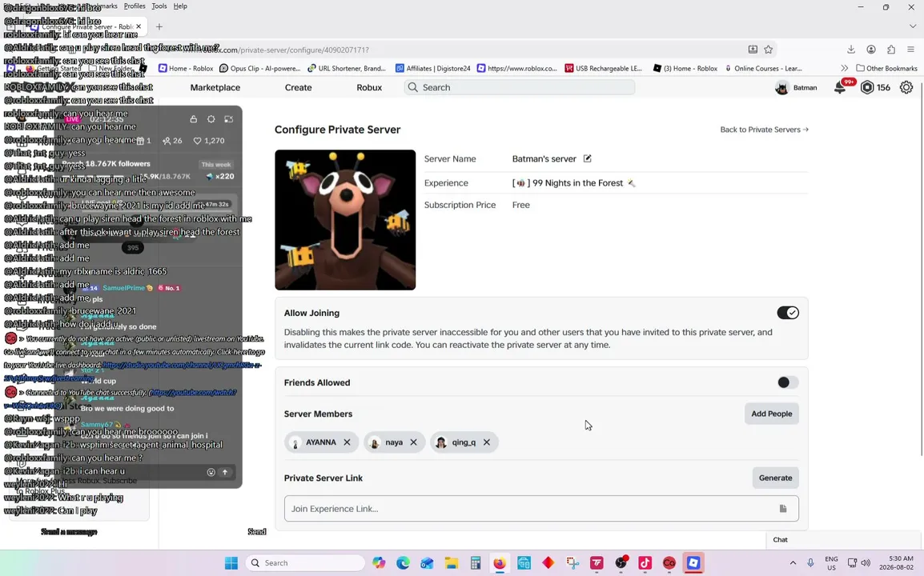Open Opus Clip bookmark

pyautogui.click(x=260, y=68)
